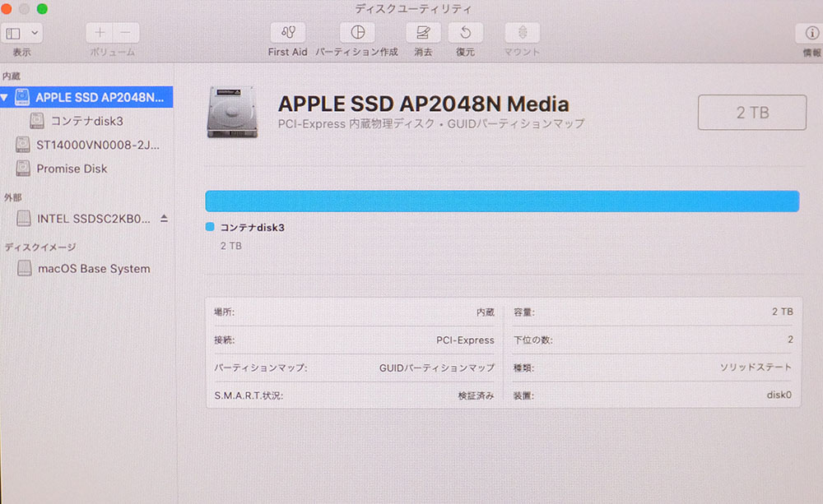Click the 復元 restore toolbar icon
The height and width of the screenshot is (504, 823).
pos(466,33)
